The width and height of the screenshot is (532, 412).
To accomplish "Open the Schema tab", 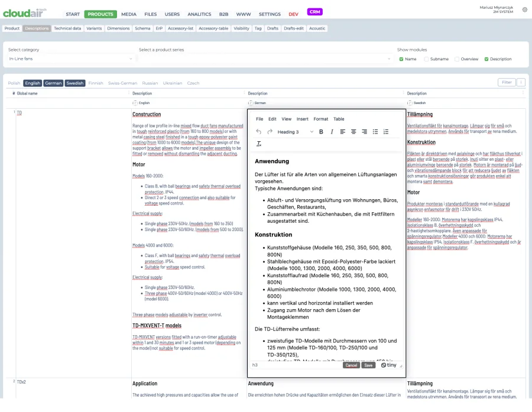I will point(142,28).
